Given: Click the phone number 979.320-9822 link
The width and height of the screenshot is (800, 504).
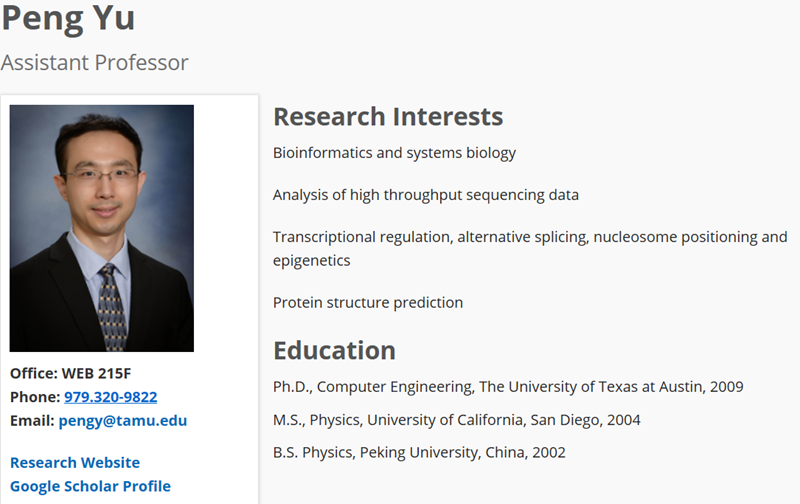Looking at the screenshot, I should click(x=111, y=397).
